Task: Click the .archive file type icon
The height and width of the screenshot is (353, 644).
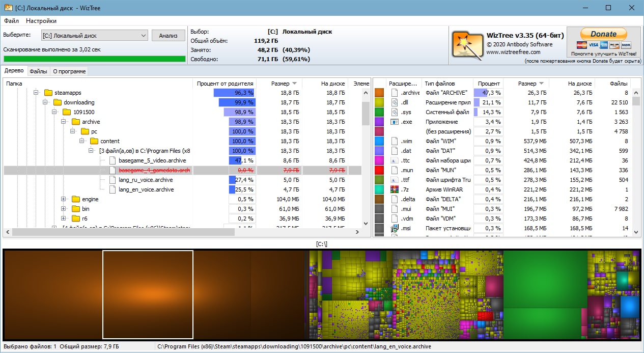Action: [x=394, y=93]
